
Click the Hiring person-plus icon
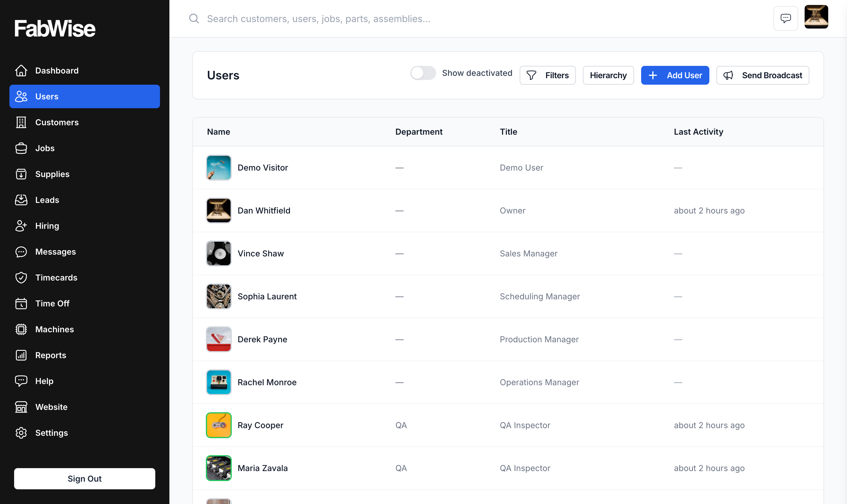click(21, 226)
